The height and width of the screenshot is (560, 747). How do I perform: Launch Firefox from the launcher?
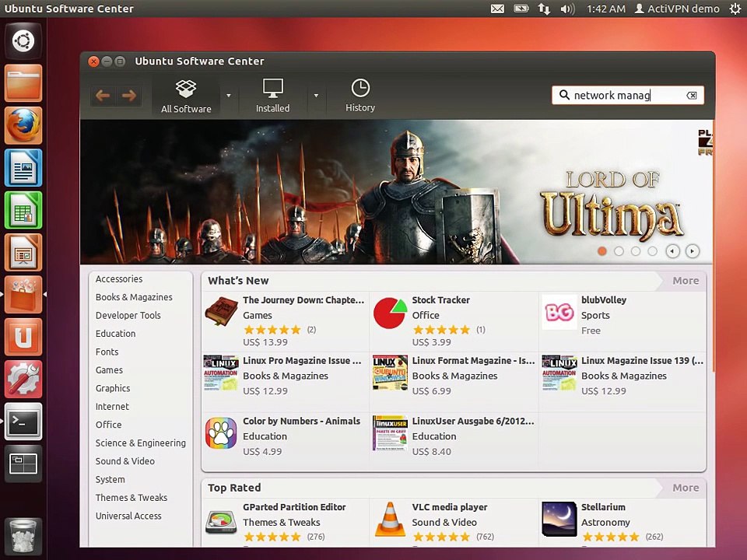coord(23,125)
